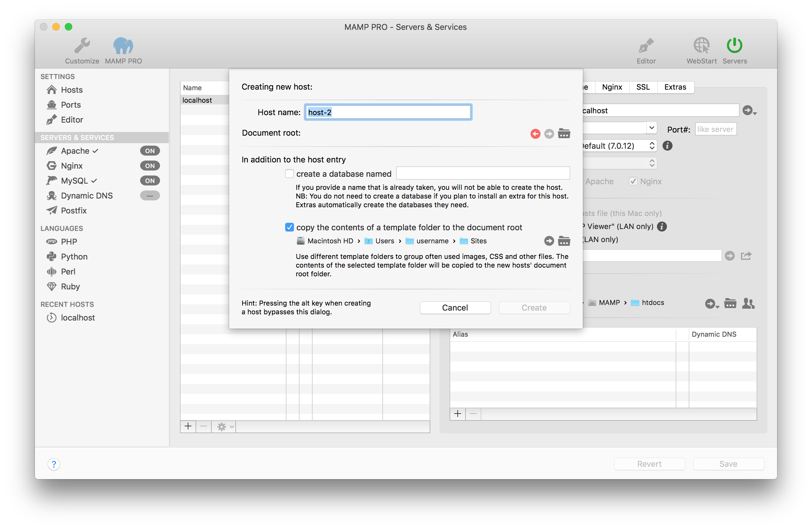
Task: Choose document root folder icon
Action: [x=564, y=133]
